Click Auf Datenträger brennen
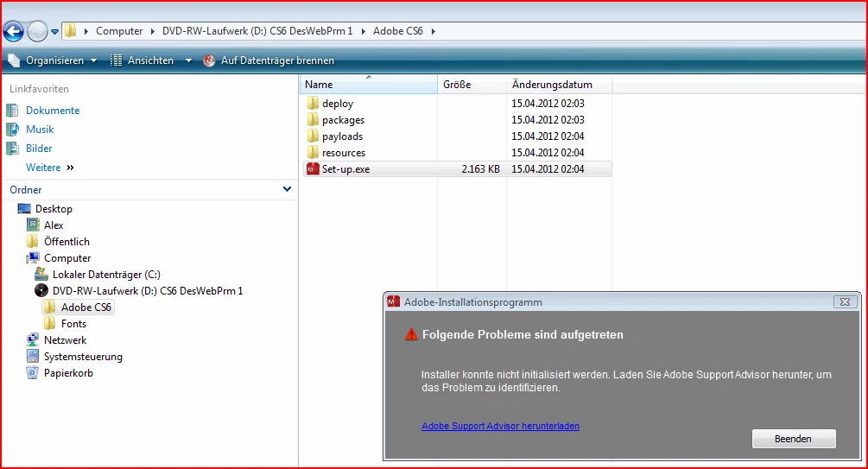Viewport: 868px width, 469px height. coord(277,60)
